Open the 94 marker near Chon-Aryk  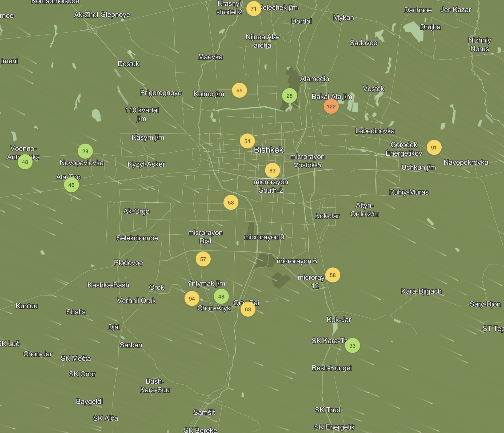click(x=192, y=299)
